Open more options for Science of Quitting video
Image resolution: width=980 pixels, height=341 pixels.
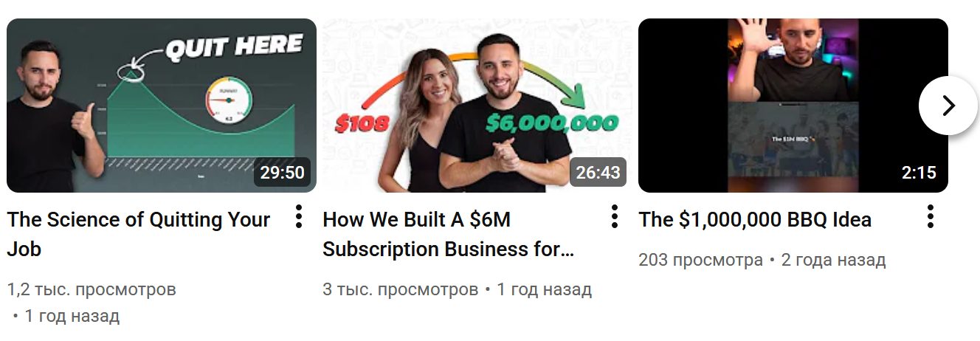pyautogui.click(x=298, y=216)
